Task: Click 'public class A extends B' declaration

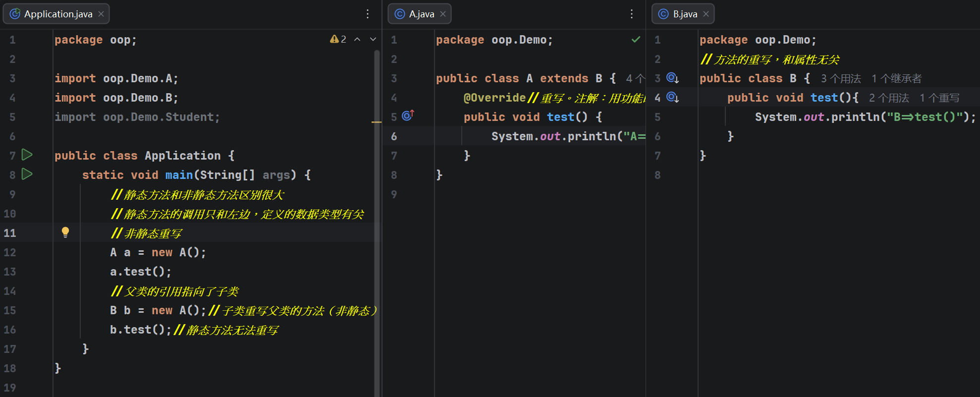Action: (x=519, y=78)
